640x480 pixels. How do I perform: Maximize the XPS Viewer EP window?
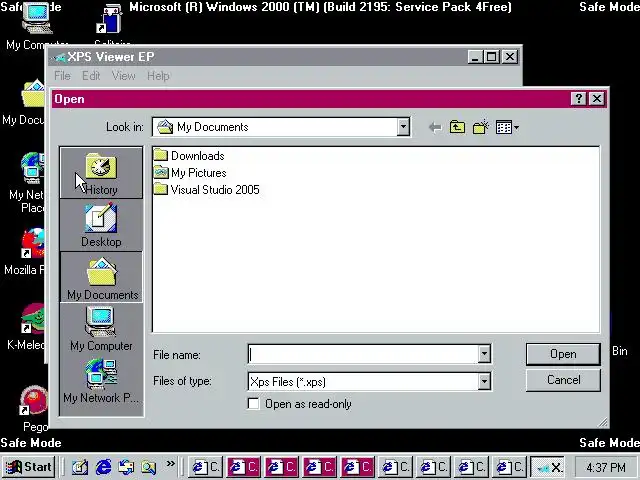click(x=491, y=57)
